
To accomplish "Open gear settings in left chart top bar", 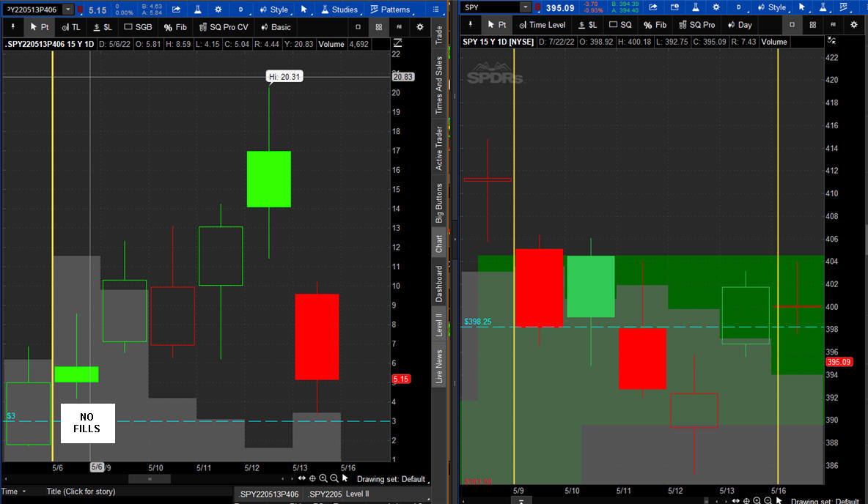I will pos(218,10).
